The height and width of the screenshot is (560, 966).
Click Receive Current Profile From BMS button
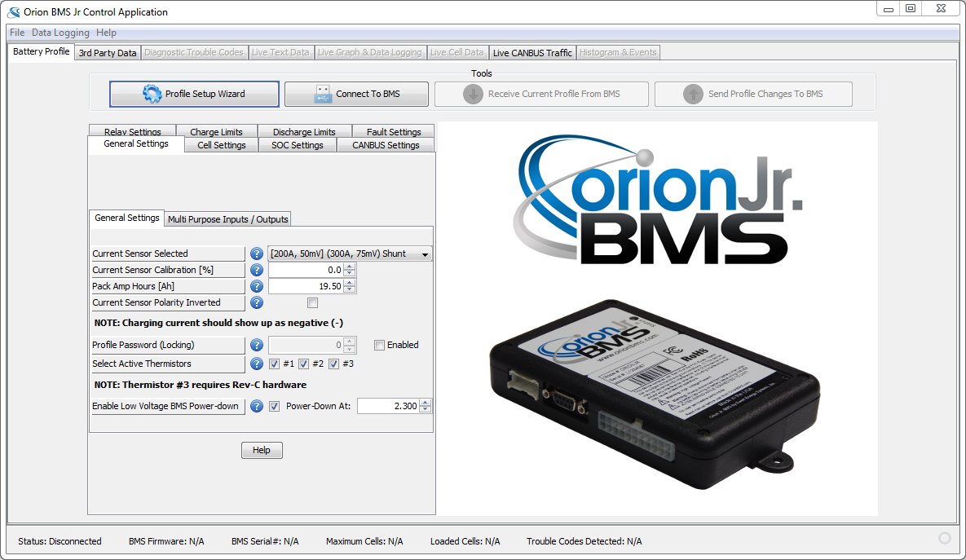(541, 95)
